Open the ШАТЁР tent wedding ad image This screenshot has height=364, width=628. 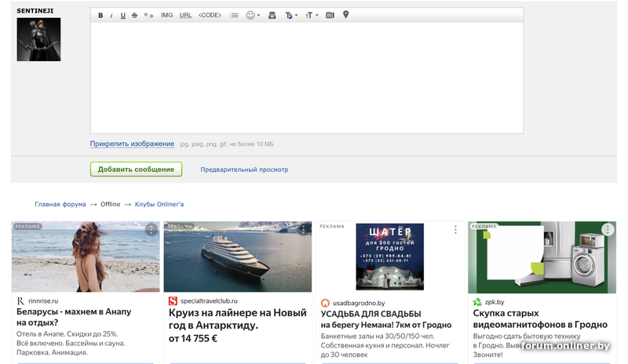click(x=389, y=257)
